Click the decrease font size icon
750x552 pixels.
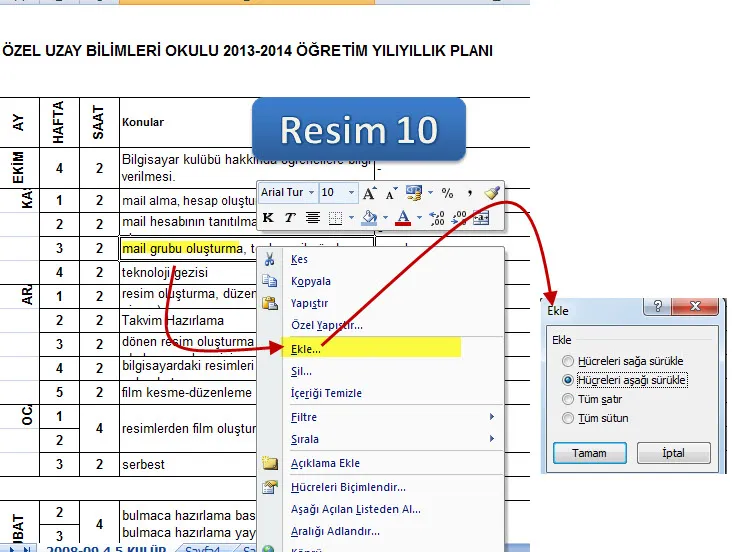pyautogui.click(x=391, y=193)
